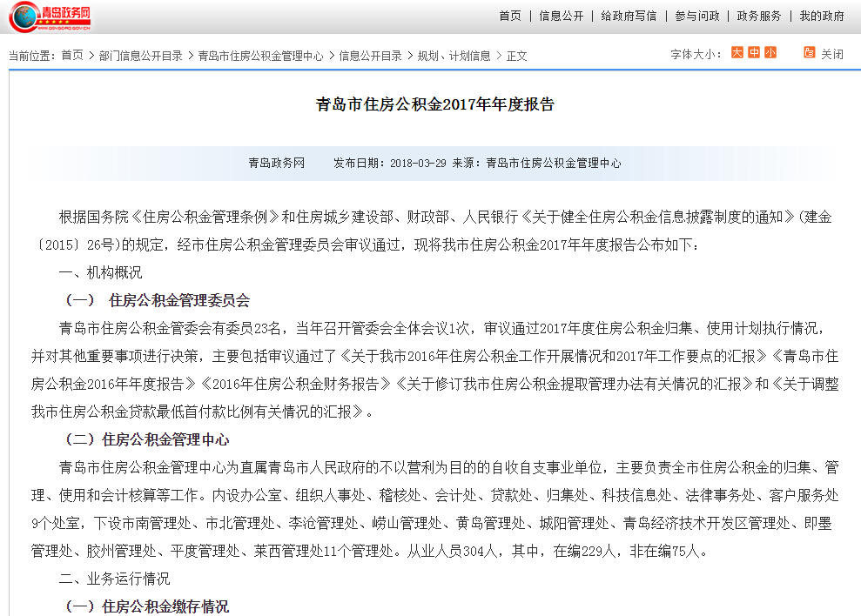Click 首页 in the breadcrumb trail
Viewport: 861px width, 616px height.
[72, 56]
